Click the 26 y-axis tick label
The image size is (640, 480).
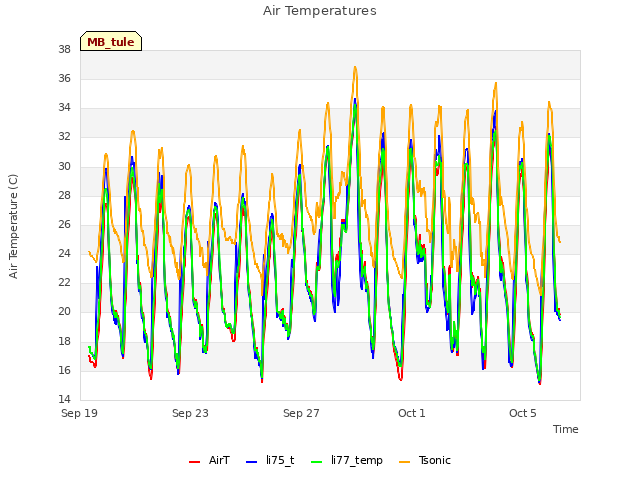[64, 224]
